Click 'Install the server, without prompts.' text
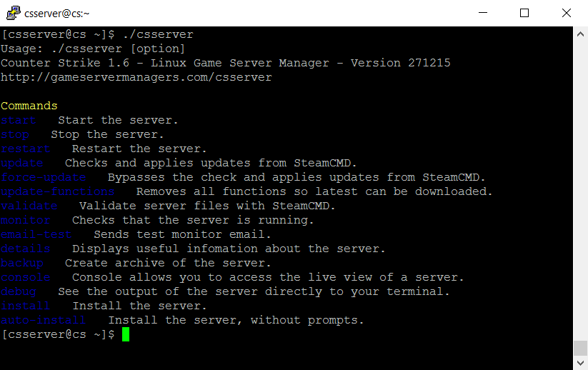The image size is (588, 370). pos(236,320)
